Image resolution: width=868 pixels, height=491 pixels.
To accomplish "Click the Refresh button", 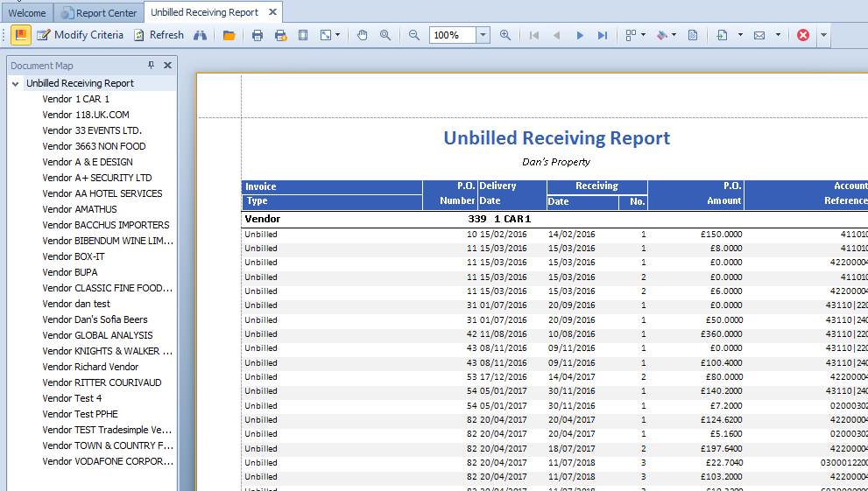I will [x=159, y=35].
